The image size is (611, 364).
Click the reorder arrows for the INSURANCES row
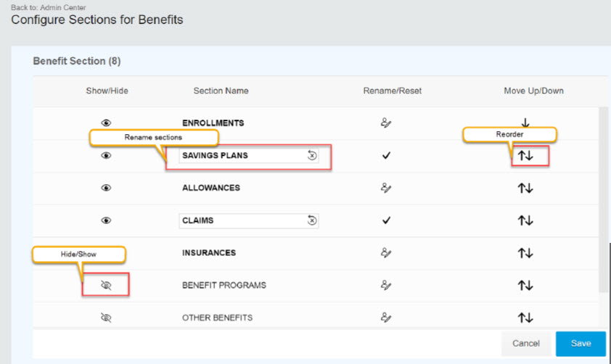525,253
